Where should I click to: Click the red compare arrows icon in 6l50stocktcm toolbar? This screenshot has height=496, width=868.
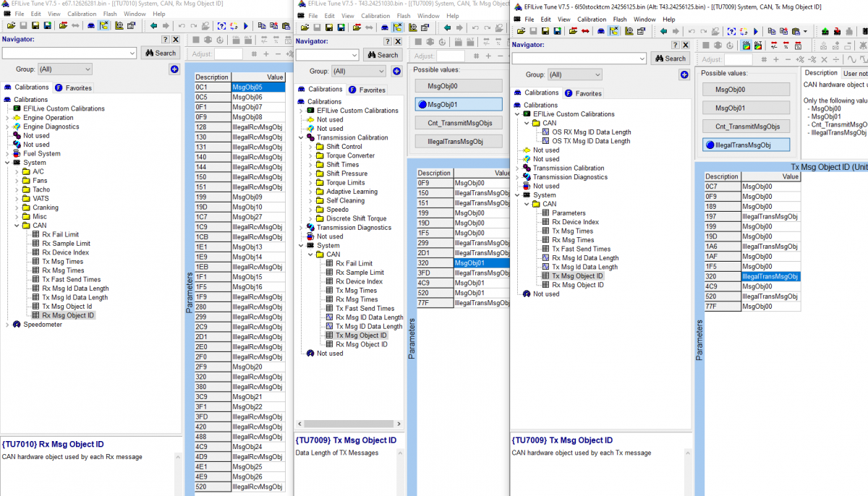tap(584, 31)
